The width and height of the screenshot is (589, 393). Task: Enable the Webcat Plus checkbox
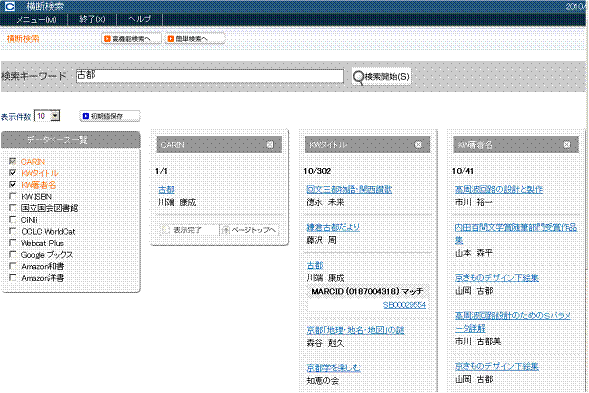[13, 242]
